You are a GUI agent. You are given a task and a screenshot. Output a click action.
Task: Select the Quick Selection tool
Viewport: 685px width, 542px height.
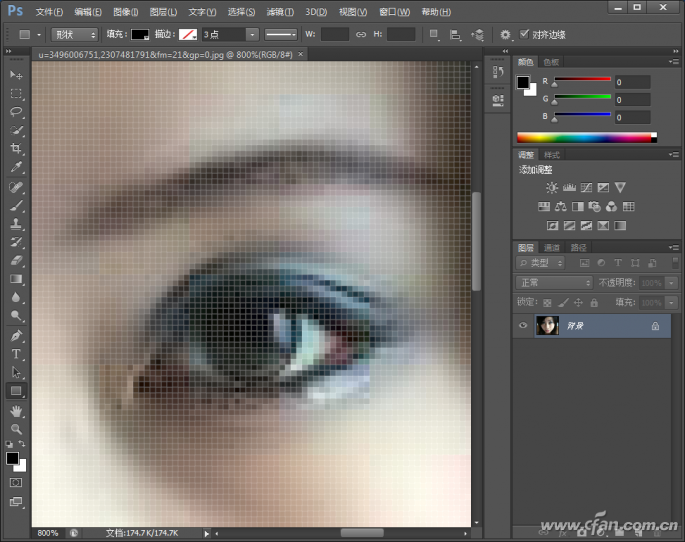coord(16,130)
